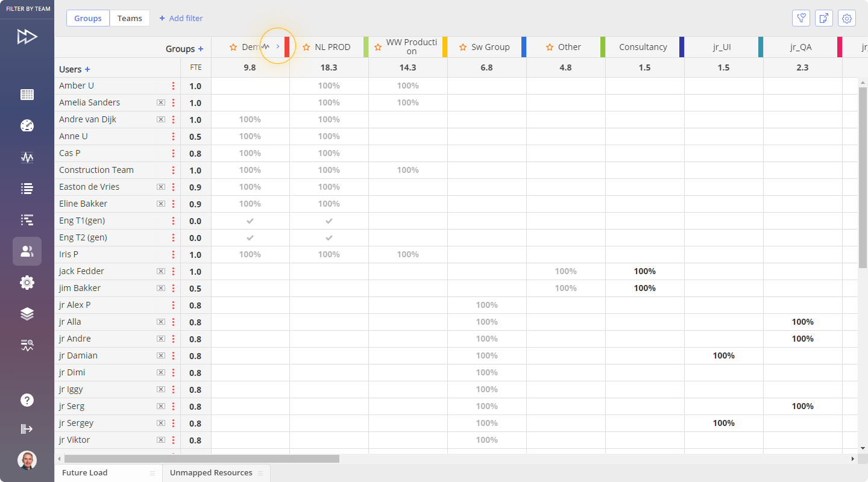Image resolution: width=868 pixels, height=482 pixels.
Task: Open the three-dot menu for Cas P
Action: tap(174, 153)
